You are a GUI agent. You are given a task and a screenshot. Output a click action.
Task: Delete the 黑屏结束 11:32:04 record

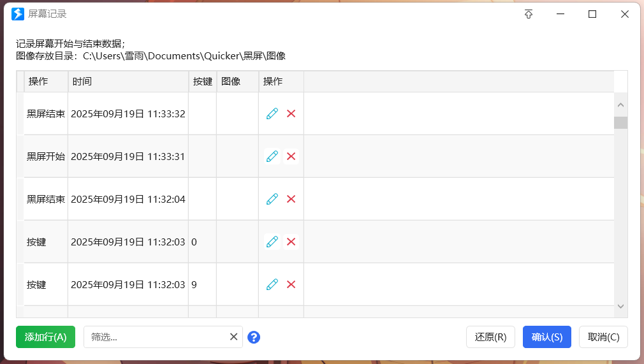pyautogui.click(x=291, y=199)
